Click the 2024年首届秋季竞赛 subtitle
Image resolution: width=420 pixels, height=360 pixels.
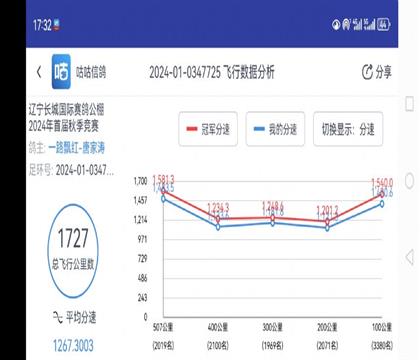tap(64, 126)
